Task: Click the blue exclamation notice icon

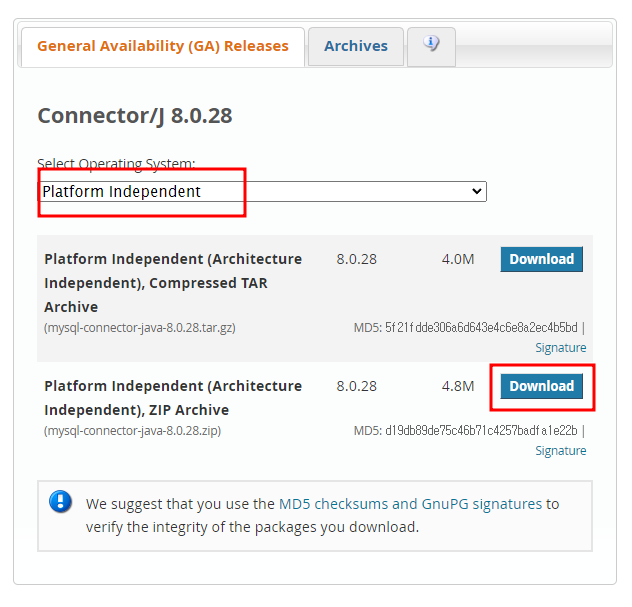Action: (x=60, y=501)
